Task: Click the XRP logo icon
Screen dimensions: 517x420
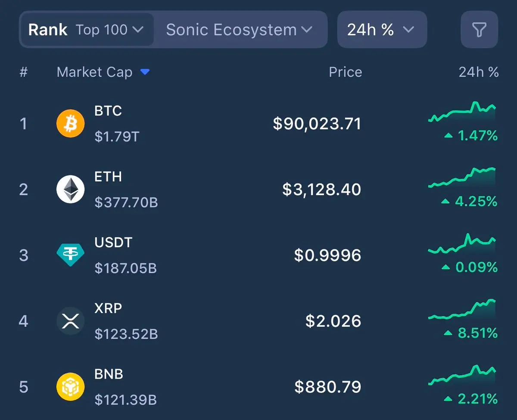Action: point(70,321)
